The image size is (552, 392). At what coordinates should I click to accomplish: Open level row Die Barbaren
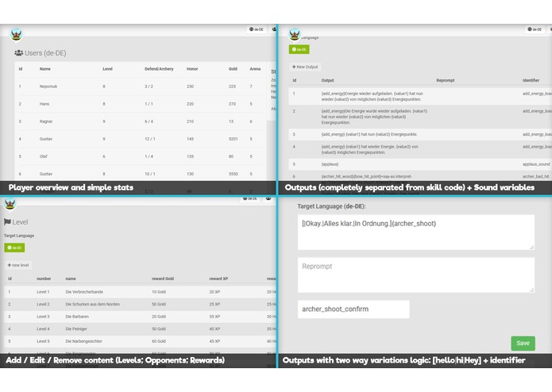140,317
